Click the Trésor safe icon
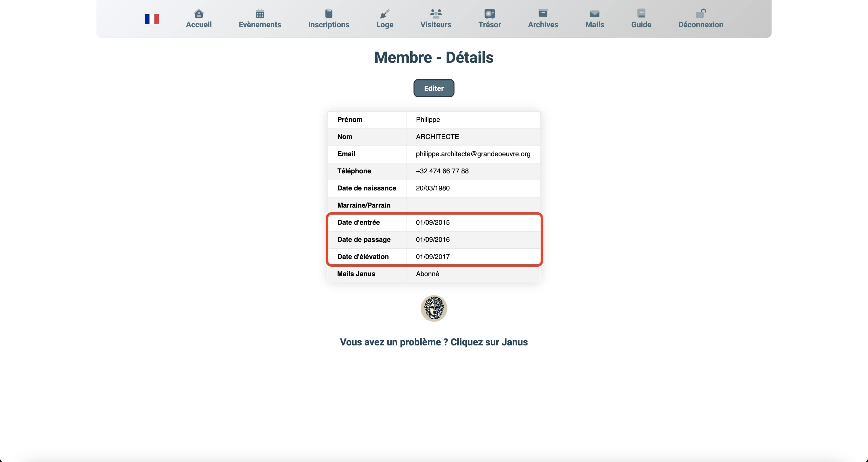The width and height of the screenshot is (868, 462). pyautogui.click(x=490, y=14)
